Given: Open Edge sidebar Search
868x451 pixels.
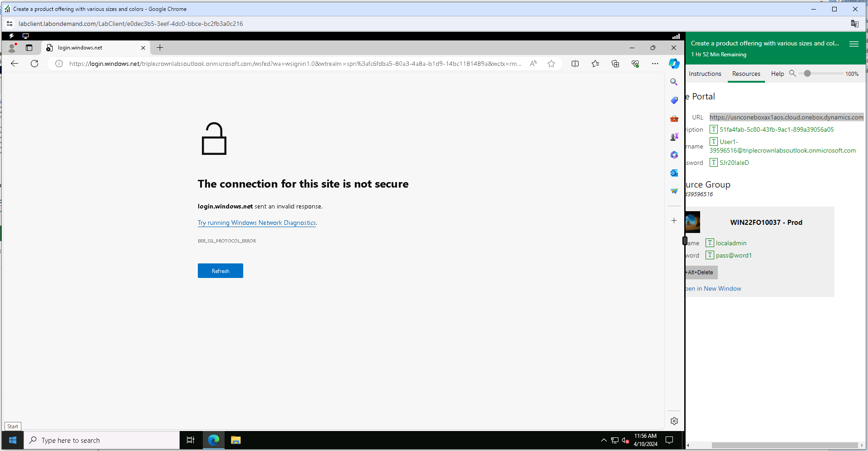Looking at the screenshot, I should [674, 82].
